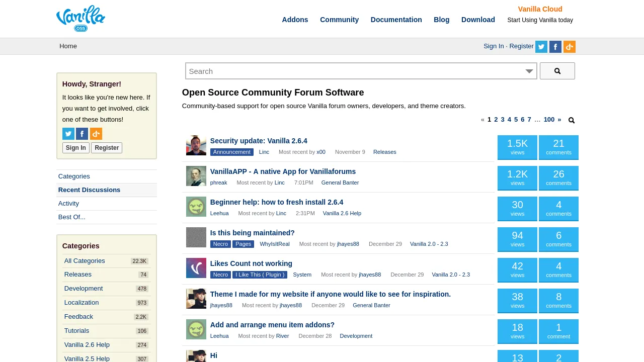The width and height of the screenshot is (644, 362).
Task: Go to the next page arrow
Action: point(559,120)
